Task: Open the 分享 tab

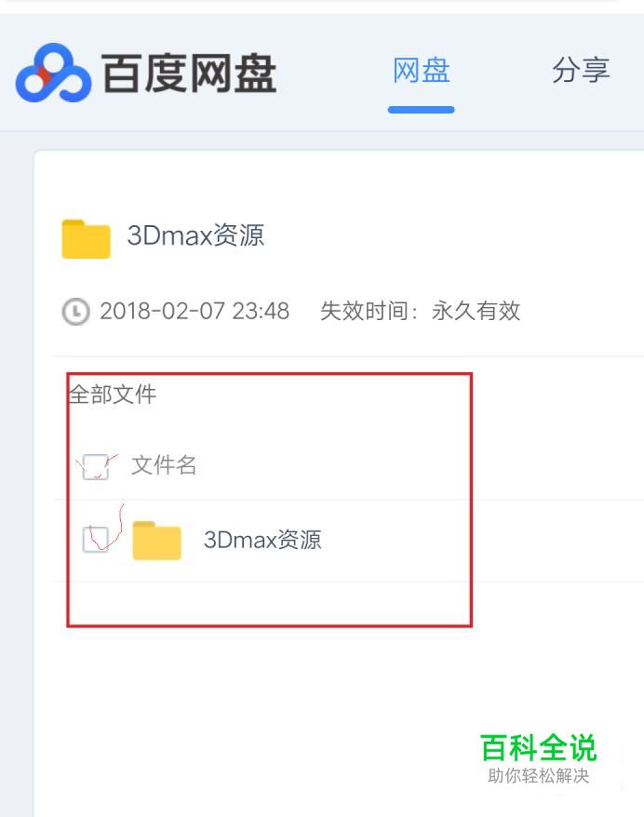Action: click(581, 71)
